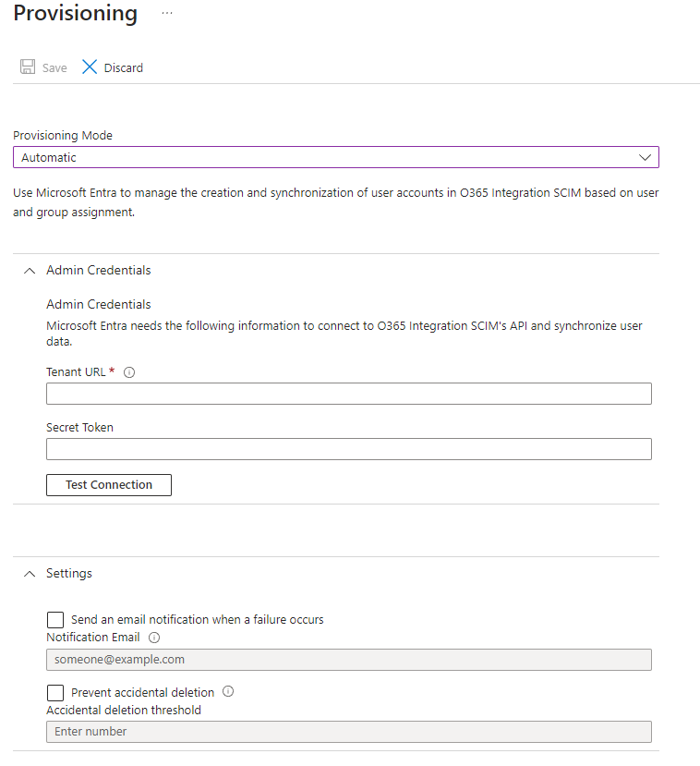Click the Save floppy disk icon
Image resolution: width=700 pixels, height=766 pixels.
(28, 67)
